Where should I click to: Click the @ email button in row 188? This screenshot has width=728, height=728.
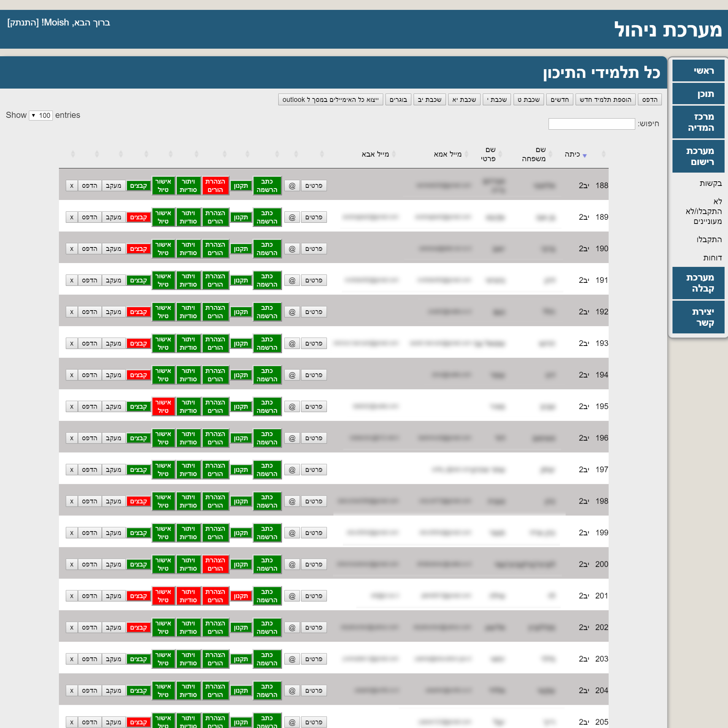[292, 186]
